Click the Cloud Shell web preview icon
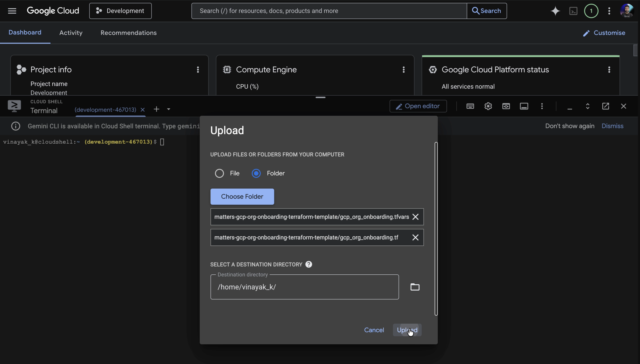Screen dimensions: 640x364 point(506,106)
